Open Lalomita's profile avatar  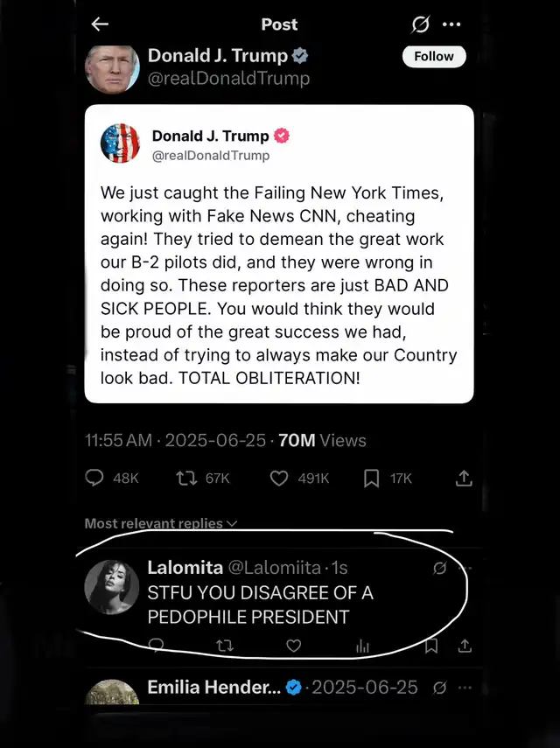click(x=113, y=586)
